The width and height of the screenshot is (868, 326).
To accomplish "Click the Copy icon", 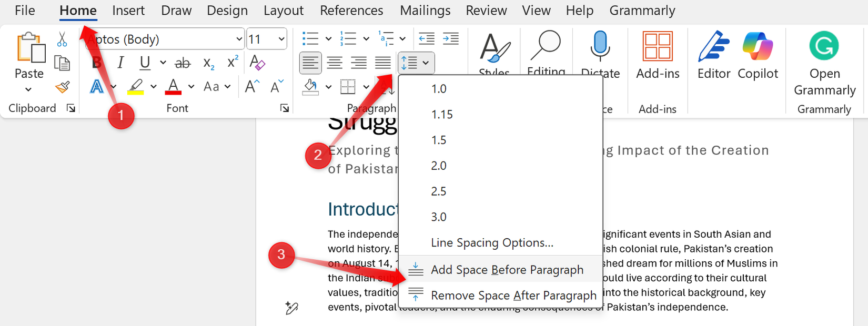I will 62,63.
